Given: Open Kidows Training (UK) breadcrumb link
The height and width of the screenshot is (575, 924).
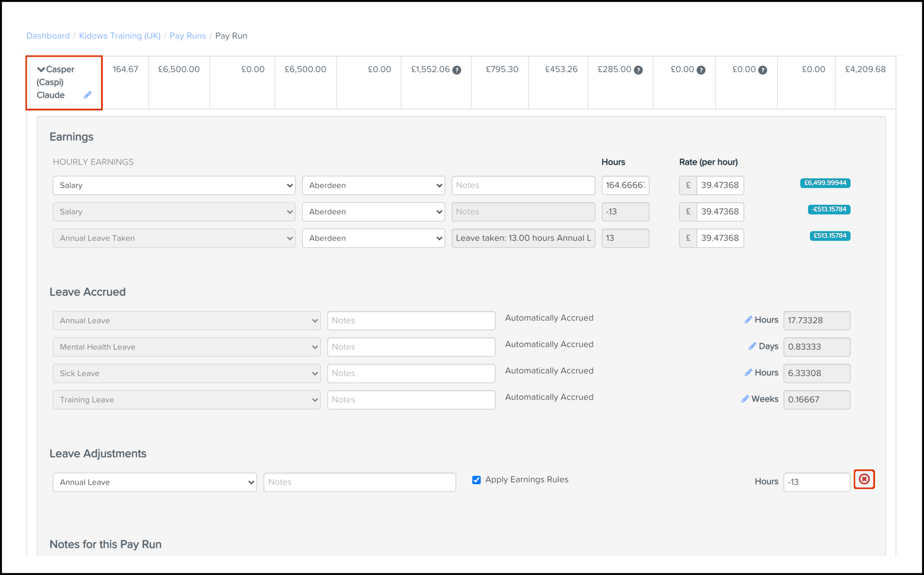Looking at the screenshot, I should pos(120,36).
